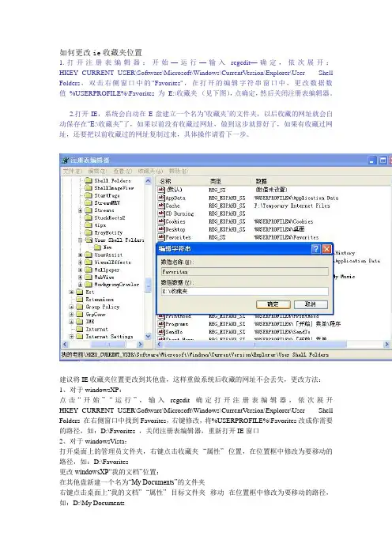Click the string icon beside Cache

point(161,206)
